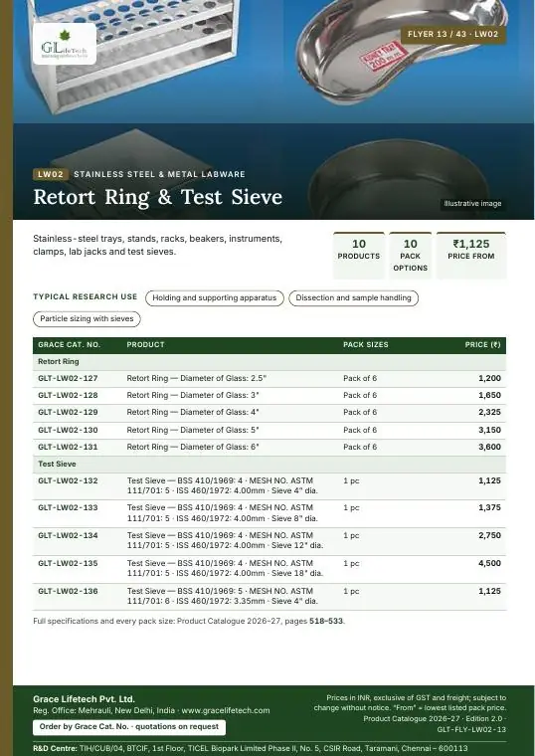Image resolution: width=535 pixels, height=756 pixels.
Task: Click the GRACE CAT. NO. column header
Action: [69, 345]
